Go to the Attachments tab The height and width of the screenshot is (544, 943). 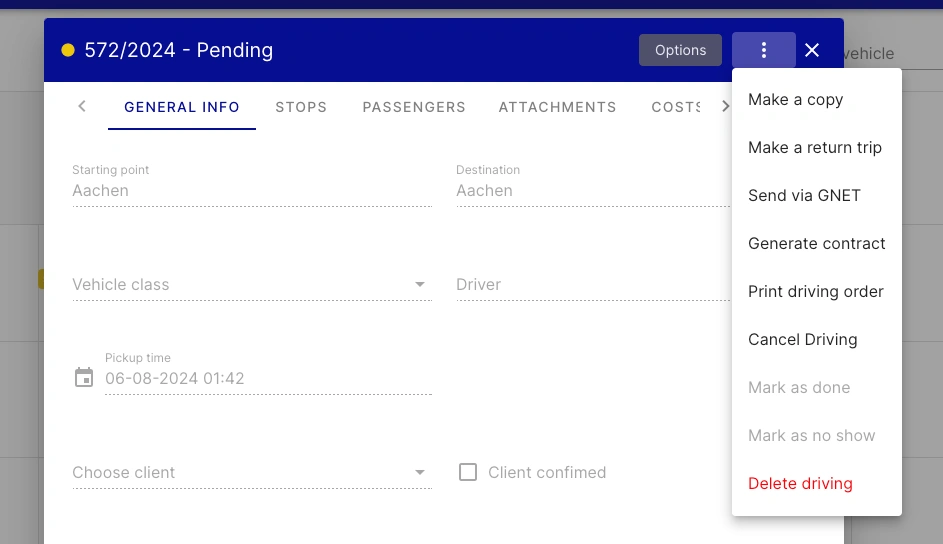click(557, 107)
